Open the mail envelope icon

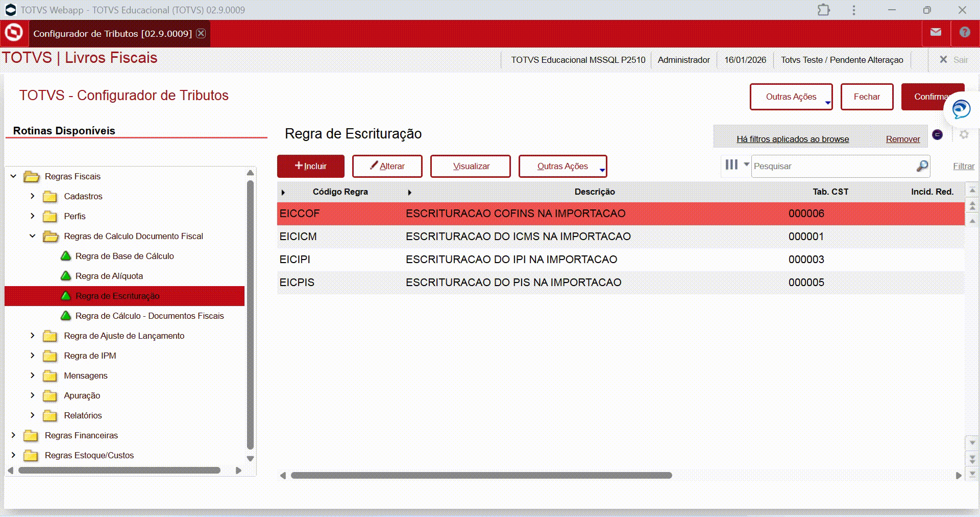pyautogui.click(x=936, y=32)
